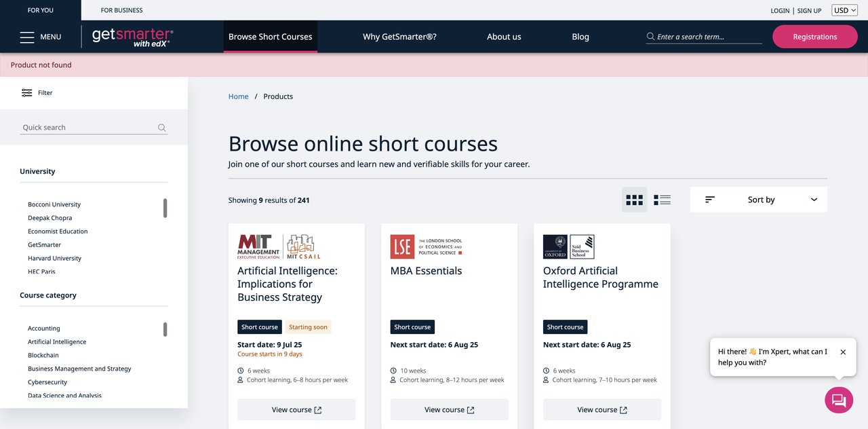Open the Blog menu item
This screenshot has width=868, height=429.
[580, 37]
